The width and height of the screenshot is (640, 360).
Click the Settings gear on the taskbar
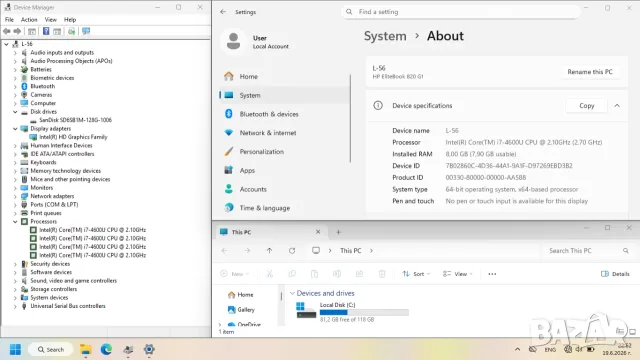(149, 349)
